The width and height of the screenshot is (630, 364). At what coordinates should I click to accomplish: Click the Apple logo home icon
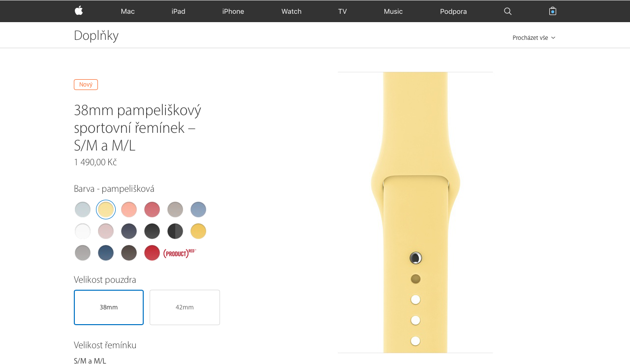[x=79, y=11]
